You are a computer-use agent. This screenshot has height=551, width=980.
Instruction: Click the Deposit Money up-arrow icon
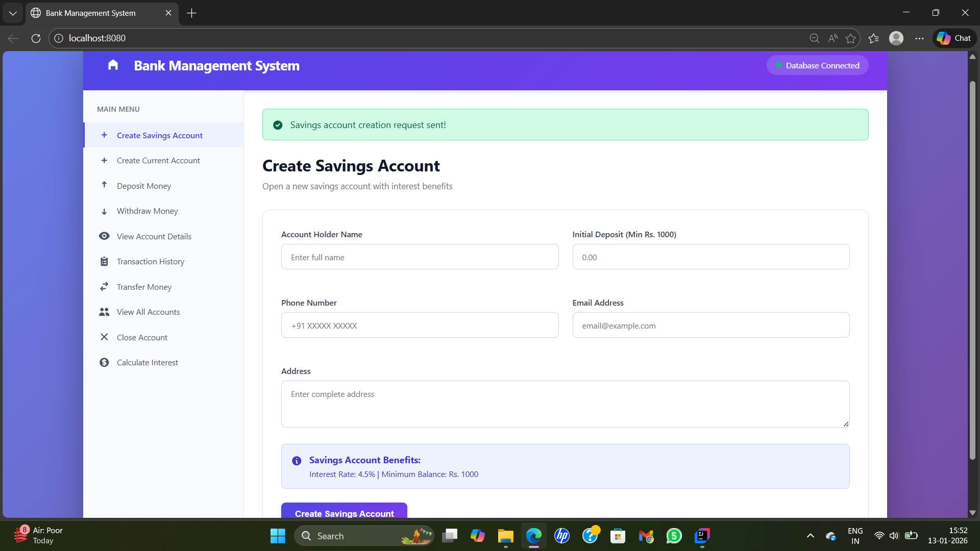(x=104, y=185)
